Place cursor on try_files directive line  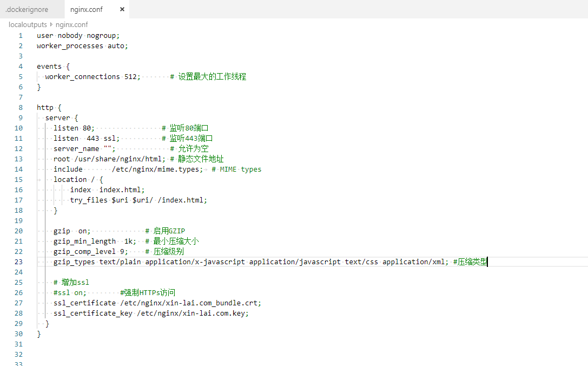(138, 200)
